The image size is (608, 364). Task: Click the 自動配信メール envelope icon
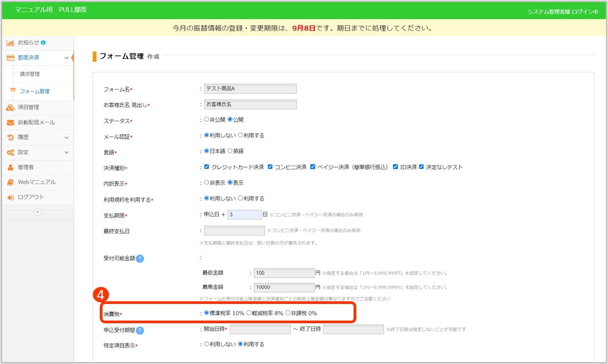[10, 122]
